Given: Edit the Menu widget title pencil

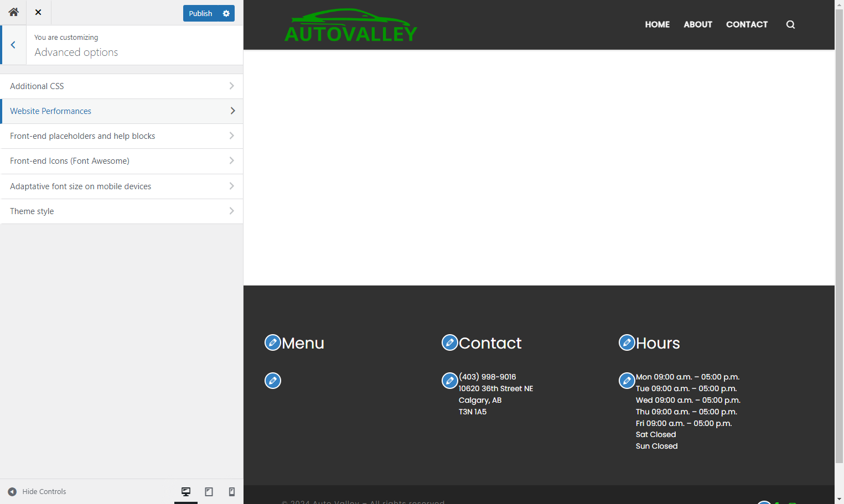Looking at the screenshot, I should tap(273, 342).
